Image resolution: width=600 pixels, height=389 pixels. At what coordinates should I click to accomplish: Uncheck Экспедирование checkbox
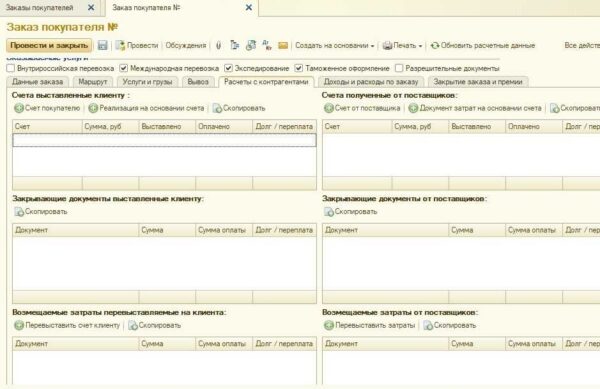[x=228, y=68]
